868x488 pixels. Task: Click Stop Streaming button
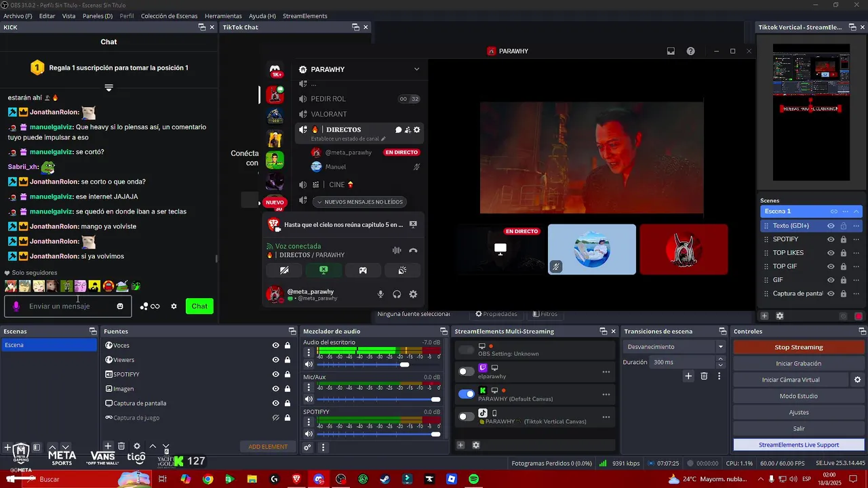point(799,347)
